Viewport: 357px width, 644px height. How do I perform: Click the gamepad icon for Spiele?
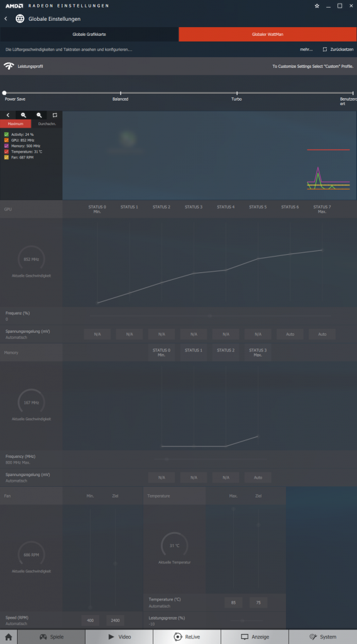(43, 637)
